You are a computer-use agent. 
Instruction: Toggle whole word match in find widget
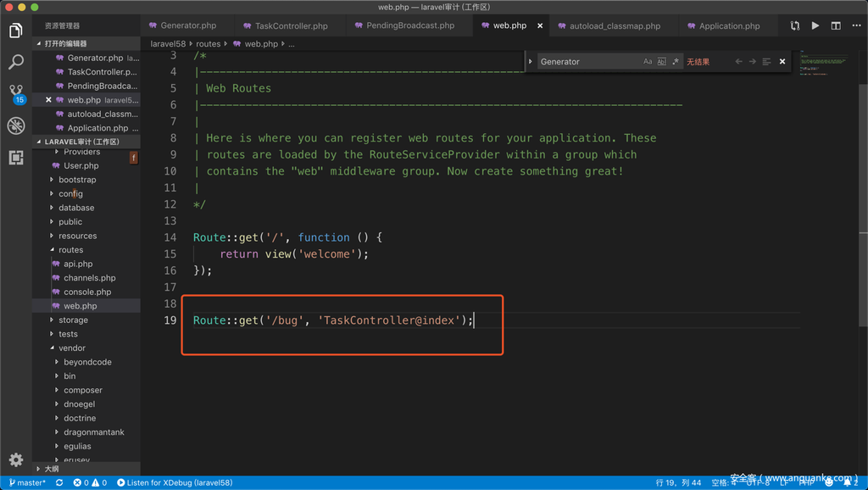[x=662, y=62]
